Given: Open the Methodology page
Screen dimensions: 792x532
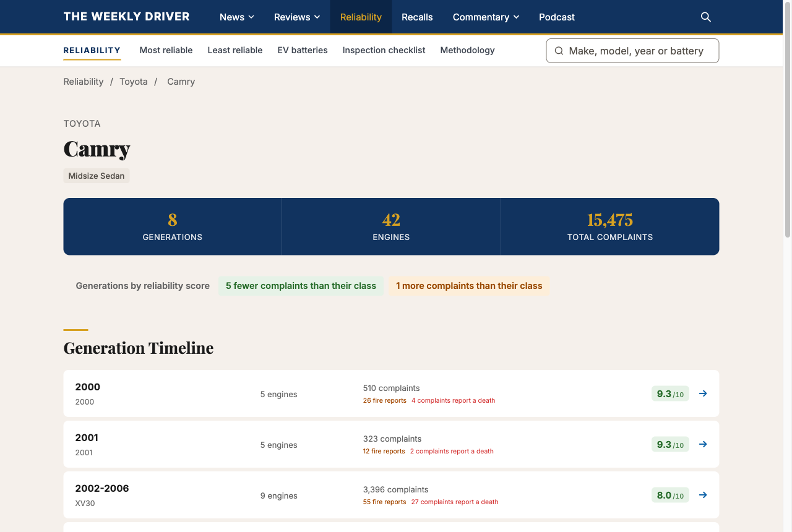Looking at the screenshot, I should coord(467,50).
